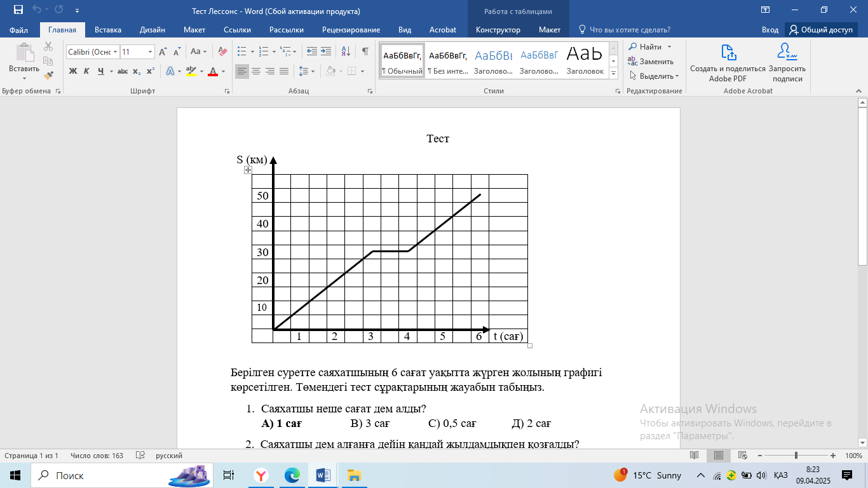
Task: Apply yellow text highlight color
Action: pos(191,71)
